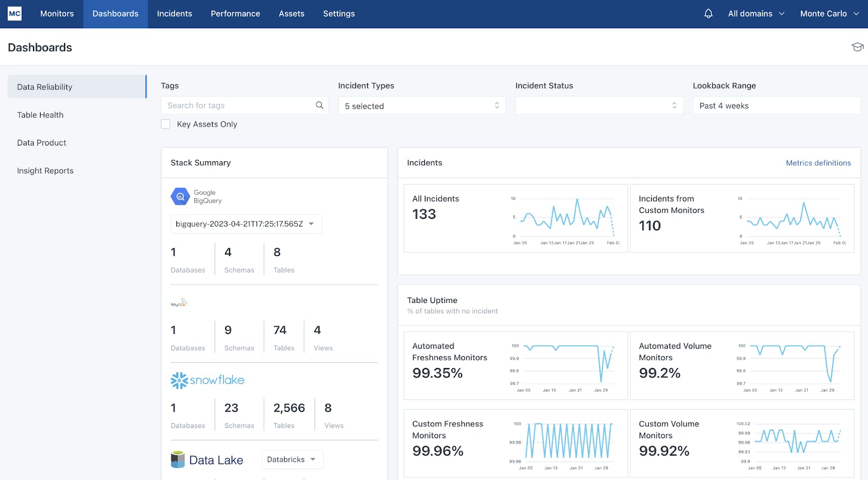The width and height of the screenshot is (868, 480).
Task: Go to the Incidents tab
Action: [x=174, y=14]
